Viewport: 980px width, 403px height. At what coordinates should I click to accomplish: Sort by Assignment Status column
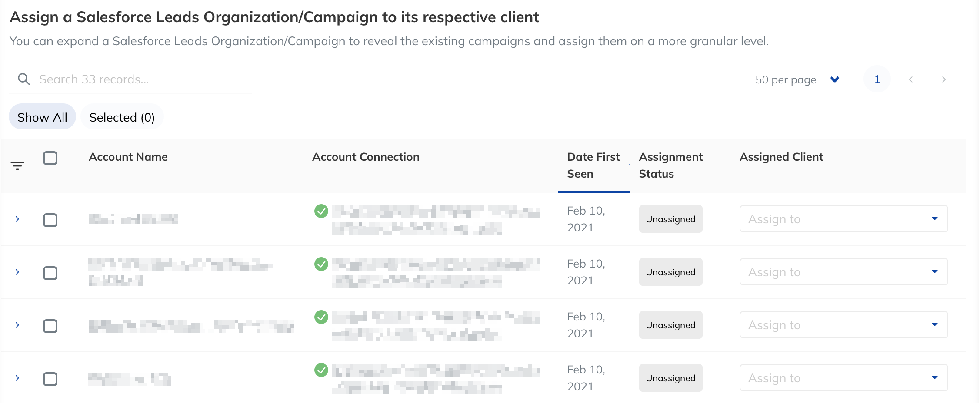point(670,165)
